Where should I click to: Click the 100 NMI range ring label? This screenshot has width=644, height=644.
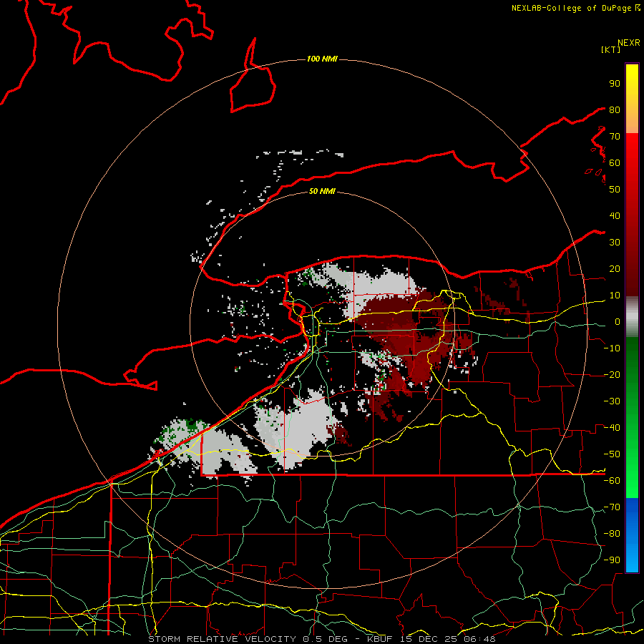click(322, 59)
